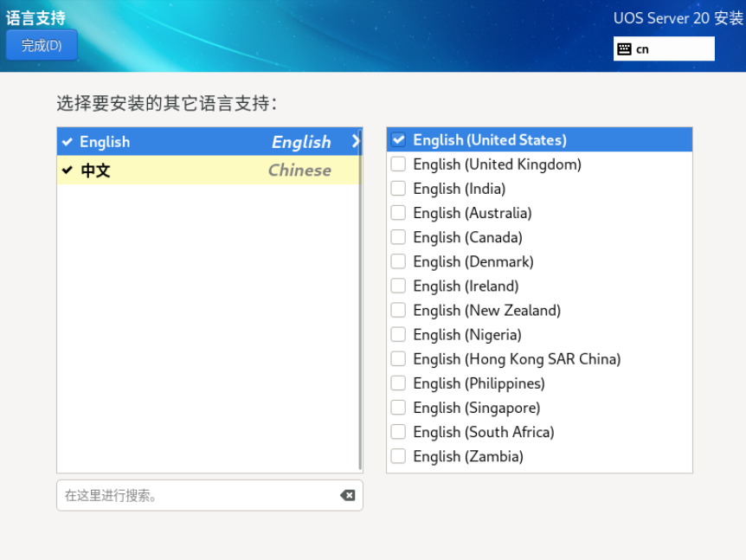Click the English (United States) label text

[490, 140]
